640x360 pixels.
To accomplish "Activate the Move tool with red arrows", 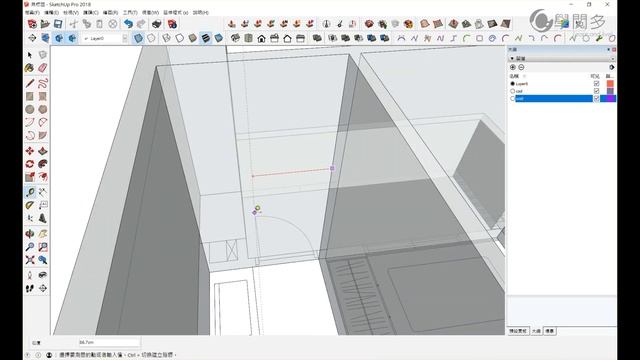I will click(x=30, y=151).
